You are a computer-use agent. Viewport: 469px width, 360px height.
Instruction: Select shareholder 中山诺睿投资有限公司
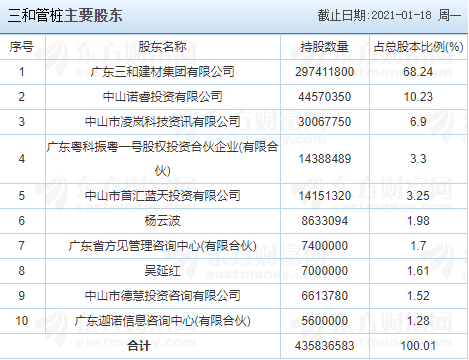pos(163,97)
